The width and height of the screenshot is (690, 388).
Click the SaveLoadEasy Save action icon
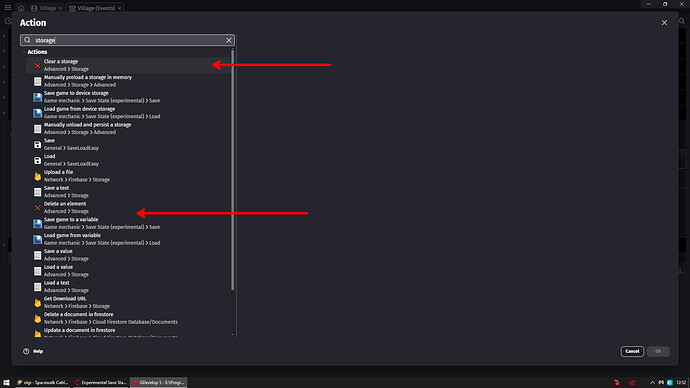pos(37,144)
